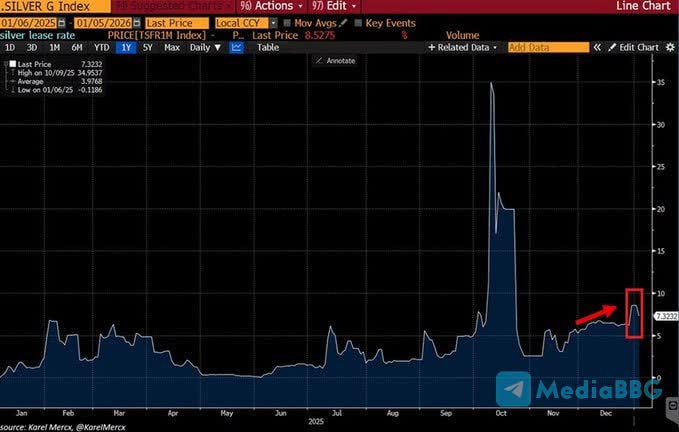Click the Table view button
The height and width of the screenshot is (432, 679).
click(x=268, y=47)
